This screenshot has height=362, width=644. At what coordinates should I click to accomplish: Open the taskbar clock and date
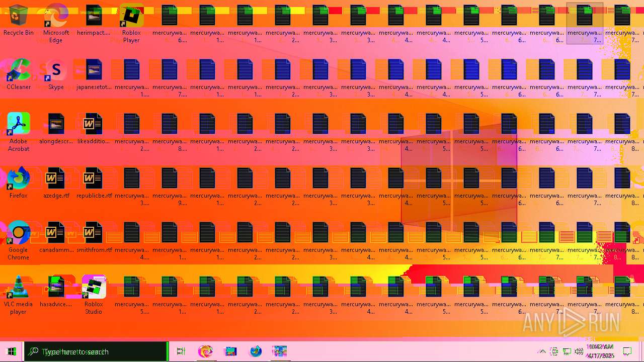[x=600, y=351]
